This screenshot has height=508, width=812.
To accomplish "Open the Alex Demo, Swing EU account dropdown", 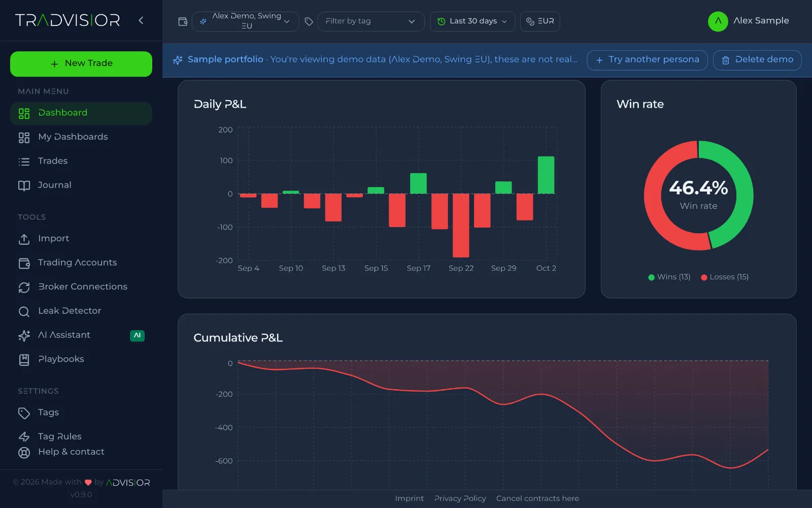I will tap(246, 21).
